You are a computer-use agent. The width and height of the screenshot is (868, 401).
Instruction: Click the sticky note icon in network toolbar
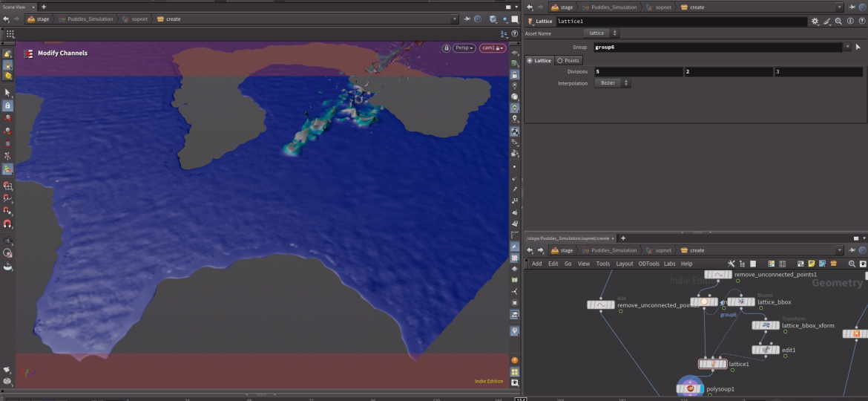(x=811, y=264)
